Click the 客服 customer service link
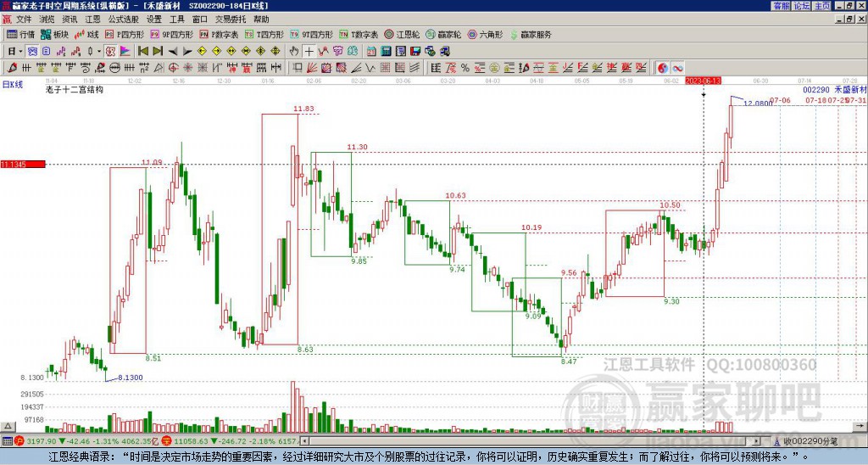Viewport: 868px width, 465px height. (x=782, y=6)
